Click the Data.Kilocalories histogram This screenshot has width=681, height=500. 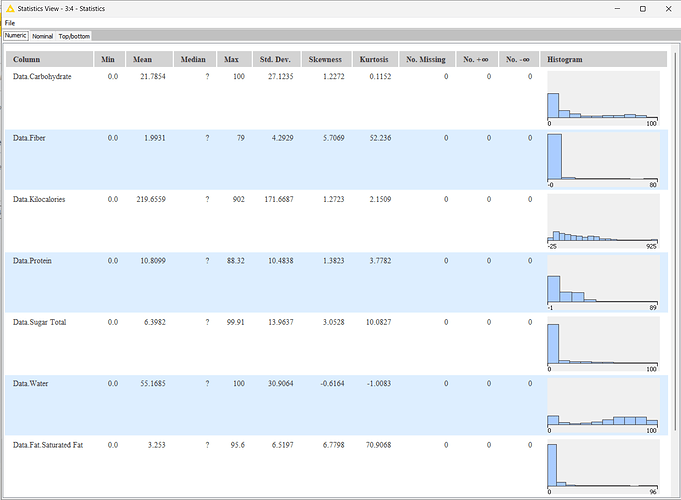click(603, 222)
